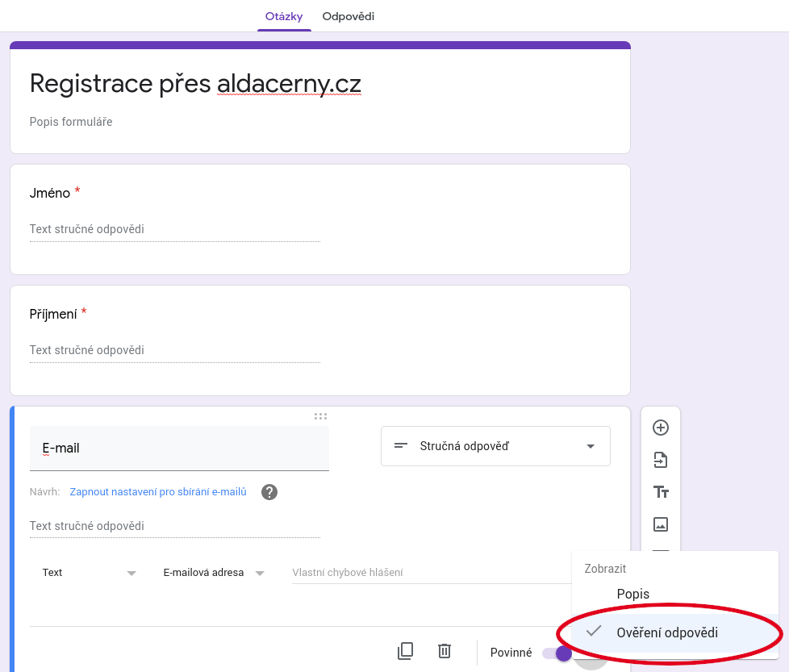The height and width of the screenshot is (672, 789).
Task: Click the Popis formuláře description field
Action: pos(71,122)
